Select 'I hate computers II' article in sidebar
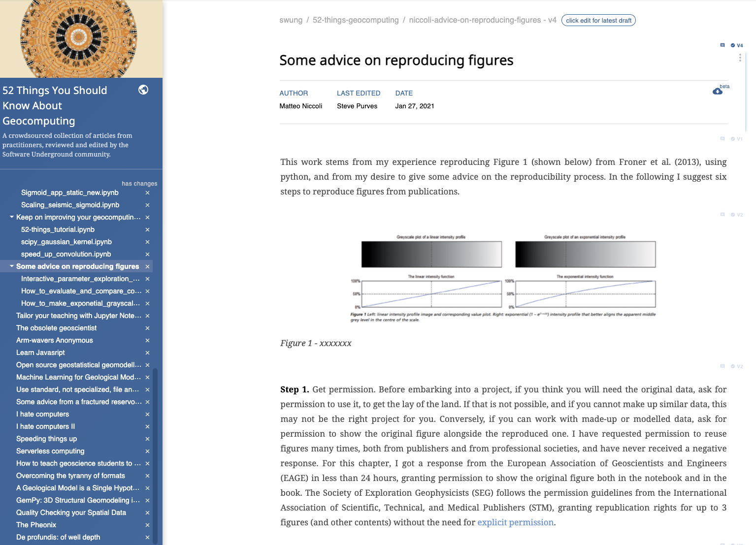Viewport: 756px width, 545px height. (x=45, y=427)
